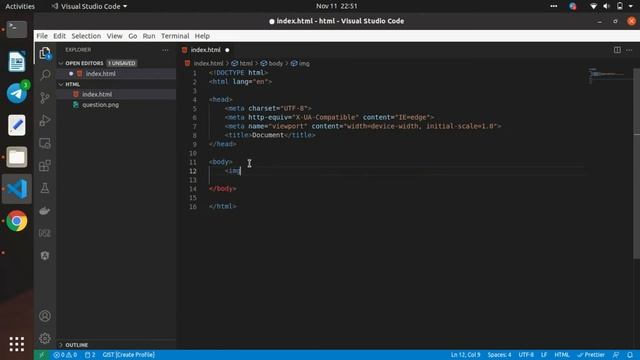Open the Terminal menu
640x360 pixels.
(175, 36)
